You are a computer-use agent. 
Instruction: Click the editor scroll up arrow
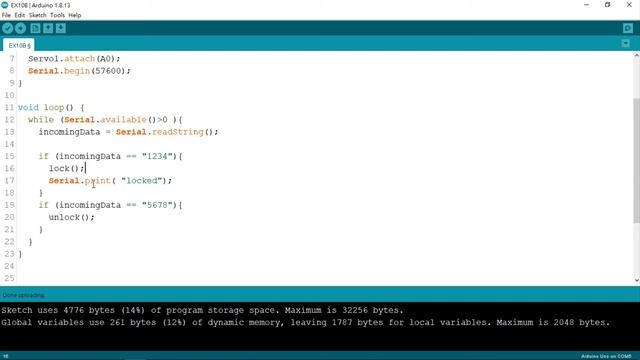pyautogui.click(x=636, y=56)
